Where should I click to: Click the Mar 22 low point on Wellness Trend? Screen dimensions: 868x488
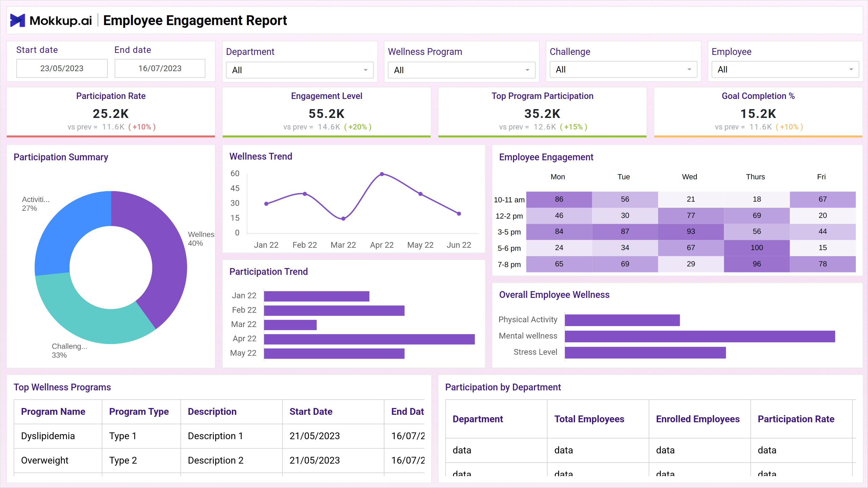tap(343, 219)
